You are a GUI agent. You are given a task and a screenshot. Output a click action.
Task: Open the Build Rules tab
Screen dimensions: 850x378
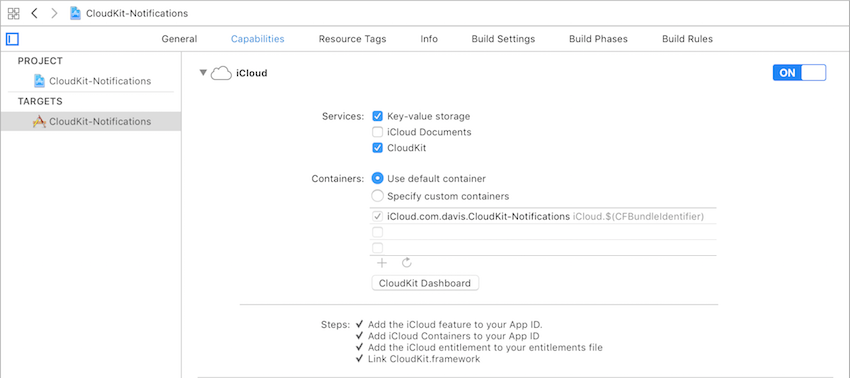pos(687,39)
